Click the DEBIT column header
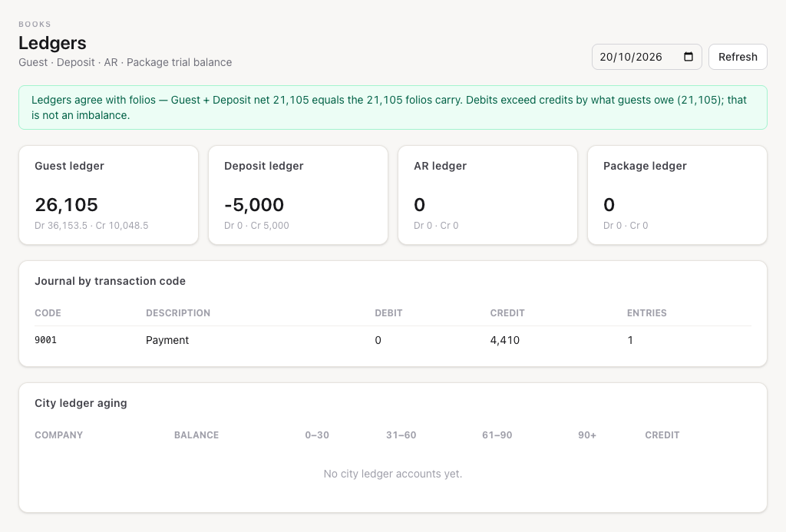 coord(388,313)
